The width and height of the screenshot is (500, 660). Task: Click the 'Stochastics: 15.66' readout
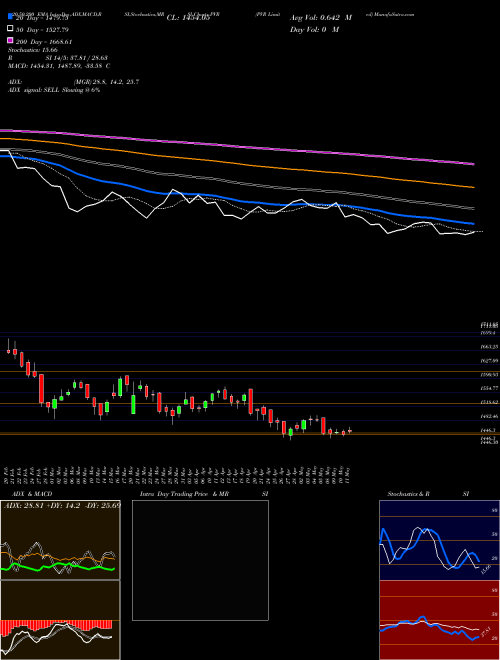[32, 50]
